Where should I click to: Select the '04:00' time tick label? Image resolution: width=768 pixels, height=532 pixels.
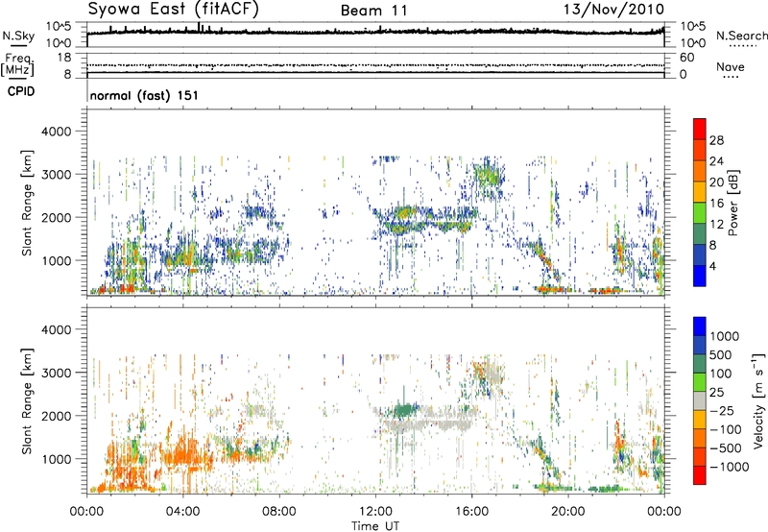pyautogui.click(x=183, y=512)
